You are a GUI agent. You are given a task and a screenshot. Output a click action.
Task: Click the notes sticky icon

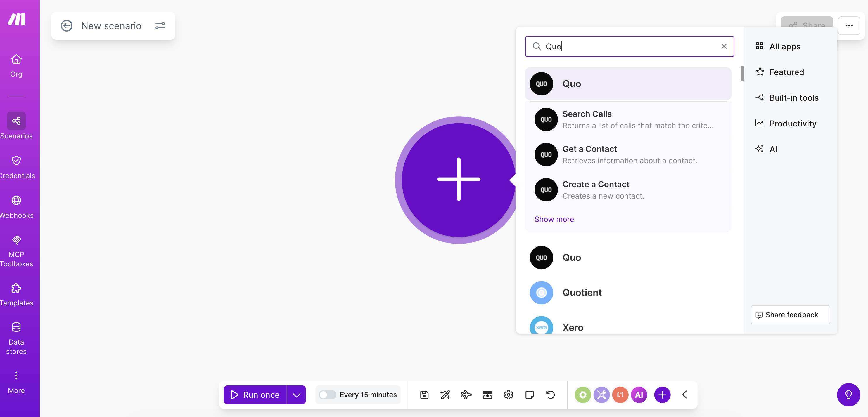[529, 395]
